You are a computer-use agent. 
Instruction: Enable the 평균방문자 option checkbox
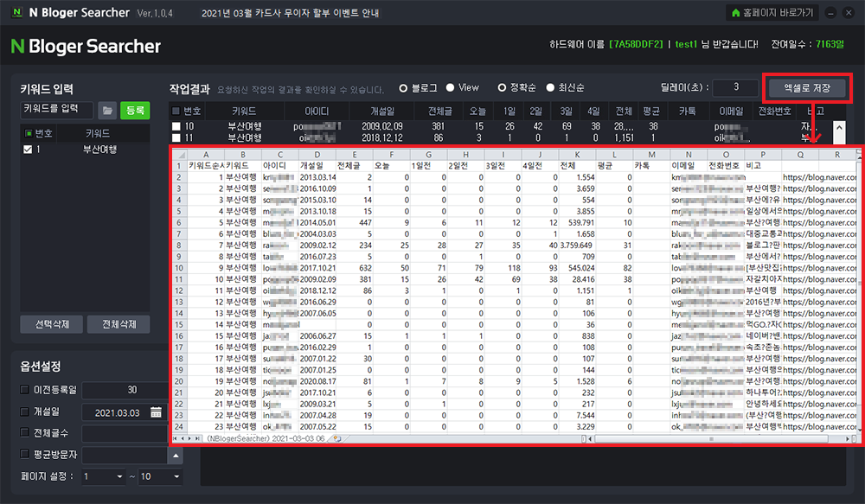[24, 454]
